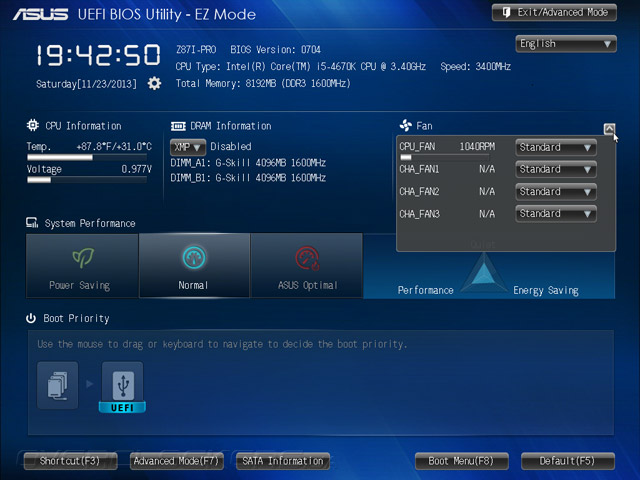Click the Energy Saving label
This screenshot has width=640, height=480.
(546, 290)
